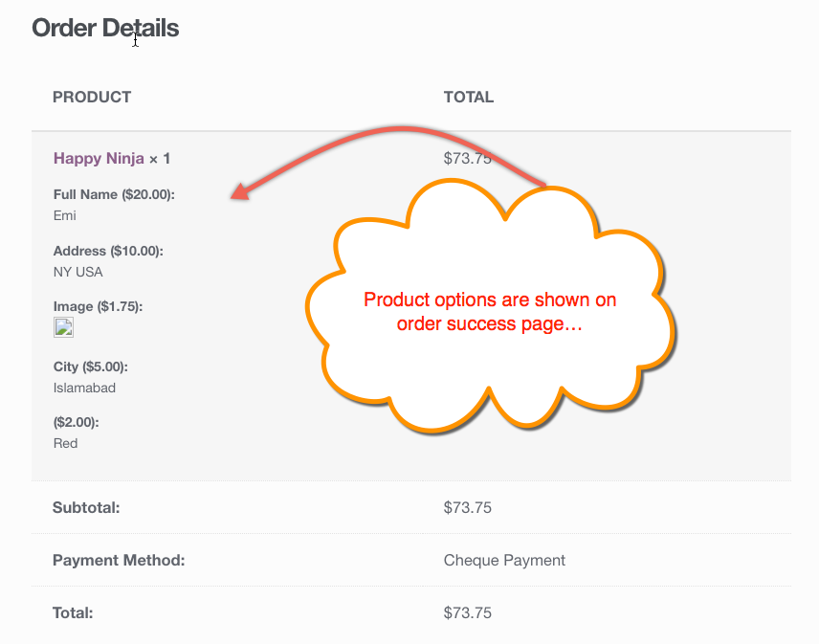Click the broken uploaded image thumbnail
This screenshot has width=819, height=644.
click(x=64, y=327)
